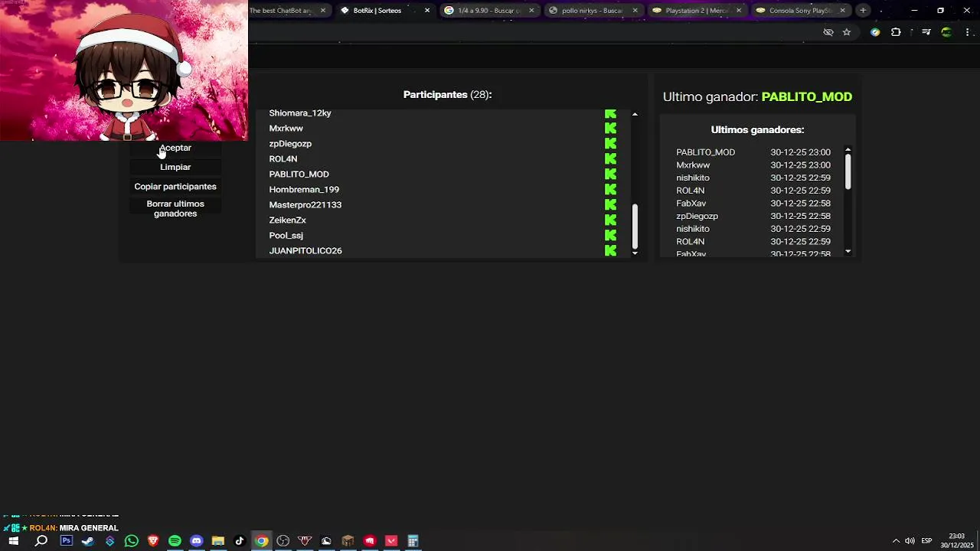Screen dimensions: 980x551
Task: Click the Kick icon next to zpDiegozp participant
Action: click(610, 143)
